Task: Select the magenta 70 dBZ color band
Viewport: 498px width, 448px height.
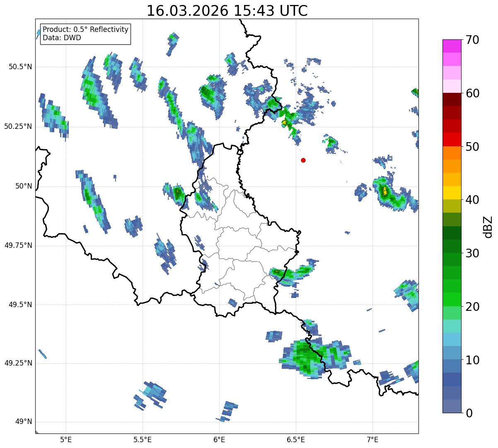Action: (x=452, y=46)
